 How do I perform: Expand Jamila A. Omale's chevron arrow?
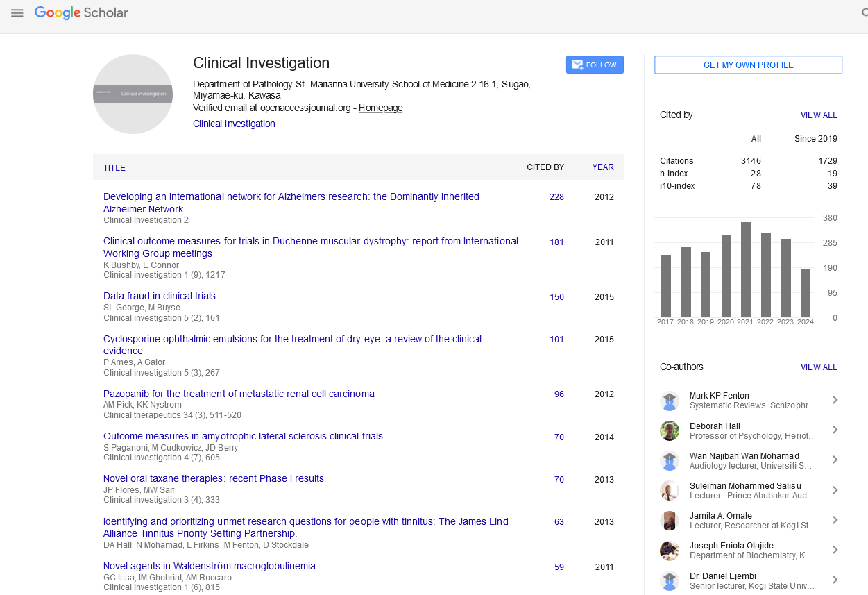[x=835, y=520]
